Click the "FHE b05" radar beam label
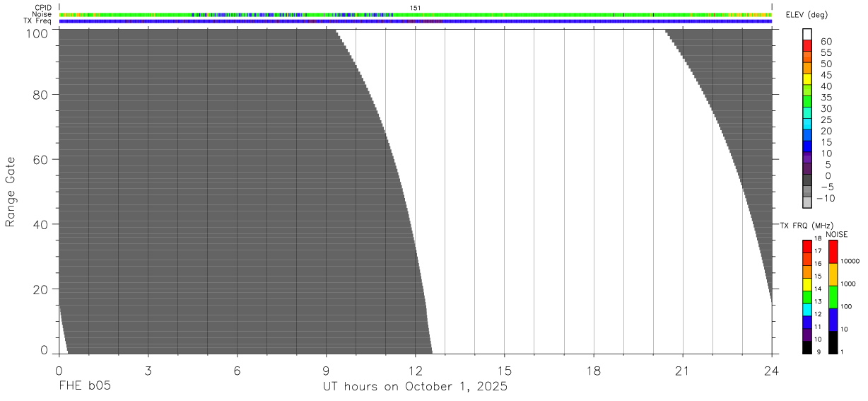The width and height of the screenshot is (868, 401). [84, 387]
